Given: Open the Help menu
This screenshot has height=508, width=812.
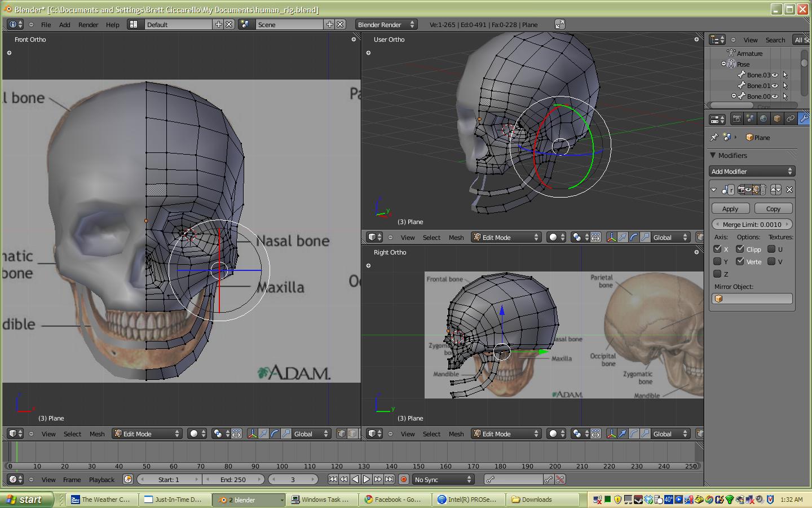Looking at the screenshot, I should coord(113,24).
